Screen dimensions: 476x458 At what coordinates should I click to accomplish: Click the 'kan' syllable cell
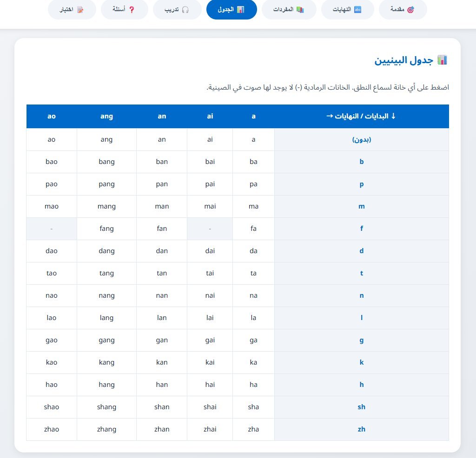click(162, 362)
